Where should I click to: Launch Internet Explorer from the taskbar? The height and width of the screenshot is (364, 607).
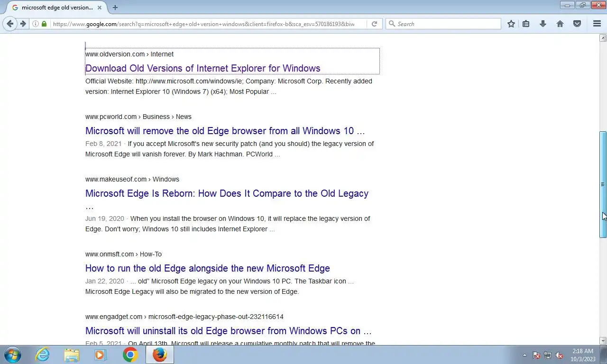click(43, 355)
